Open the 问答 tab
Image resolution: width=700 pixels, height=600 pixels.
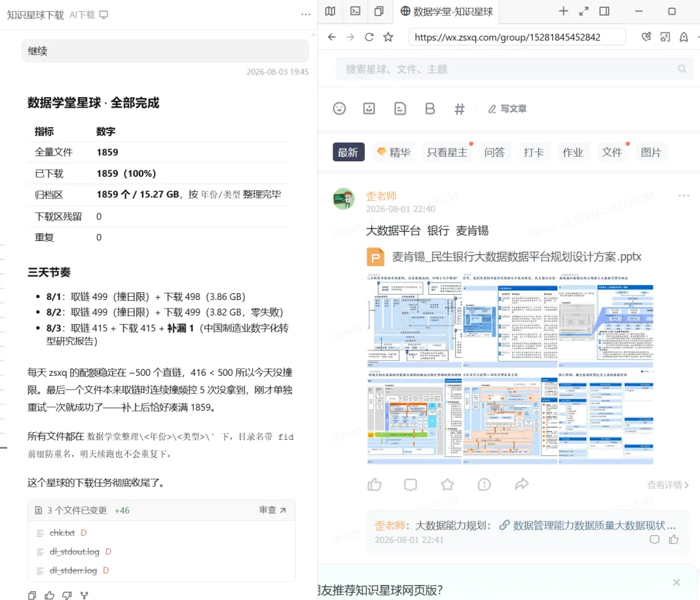[x=495, y=152]
